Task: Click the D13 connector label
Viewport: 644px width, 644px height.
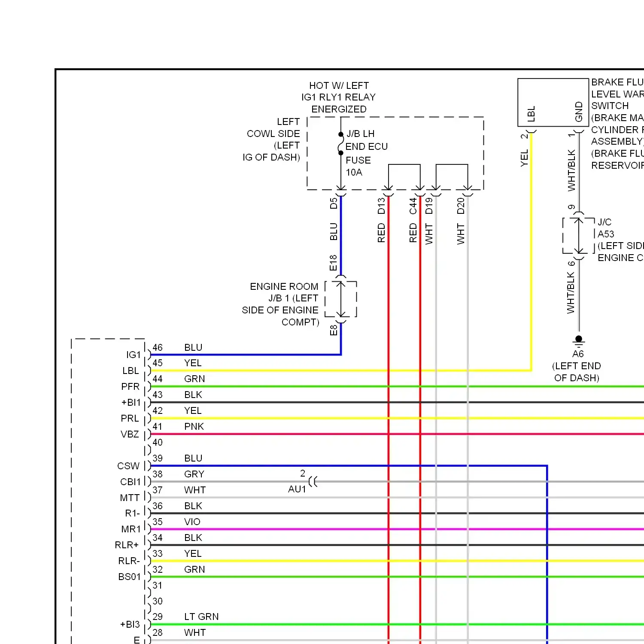Action: tap(381, 206)
